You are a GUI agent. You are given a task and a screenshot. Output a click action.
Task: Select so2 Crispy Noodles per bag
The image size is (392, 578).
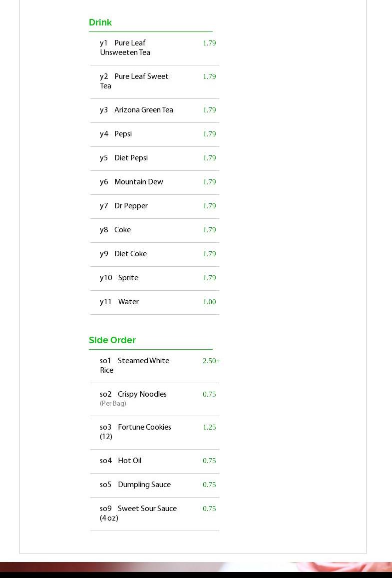(x=133, y=395)
